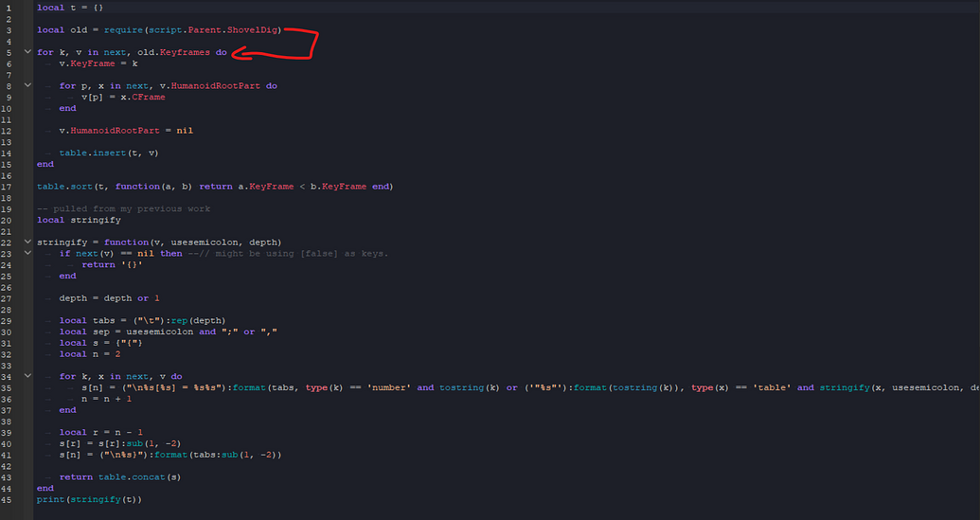This screenshot has height=520, width=980.
Task: Click 'tabs:sub(1, -2)' on line 41
Action: tap(237, 455)
